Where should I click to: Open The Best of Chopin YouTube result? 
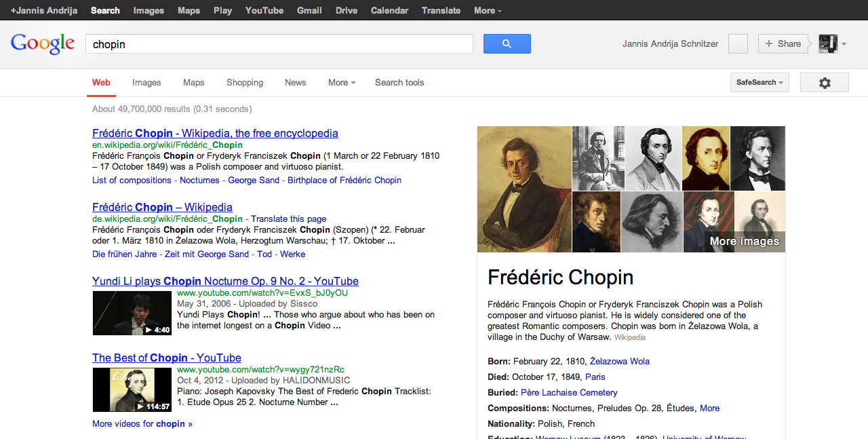[x=167, y=358]
